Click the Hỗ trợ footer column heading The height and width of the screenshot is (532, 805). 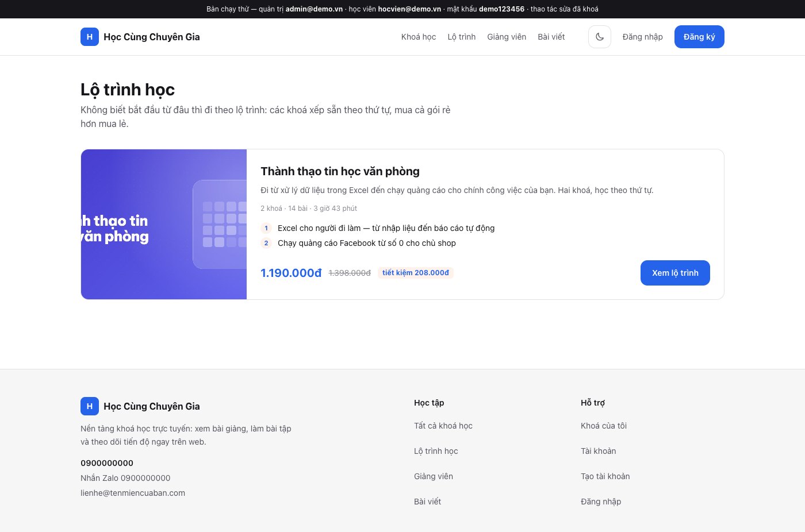click(x=593, y=403)
